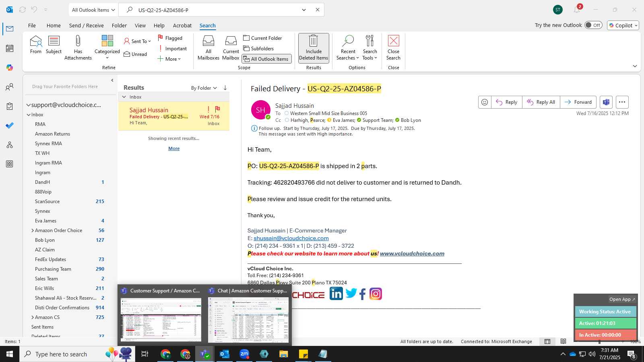Click the Send/Receive sync icon in title bar

pyautogui.click(x=23, y=10)
